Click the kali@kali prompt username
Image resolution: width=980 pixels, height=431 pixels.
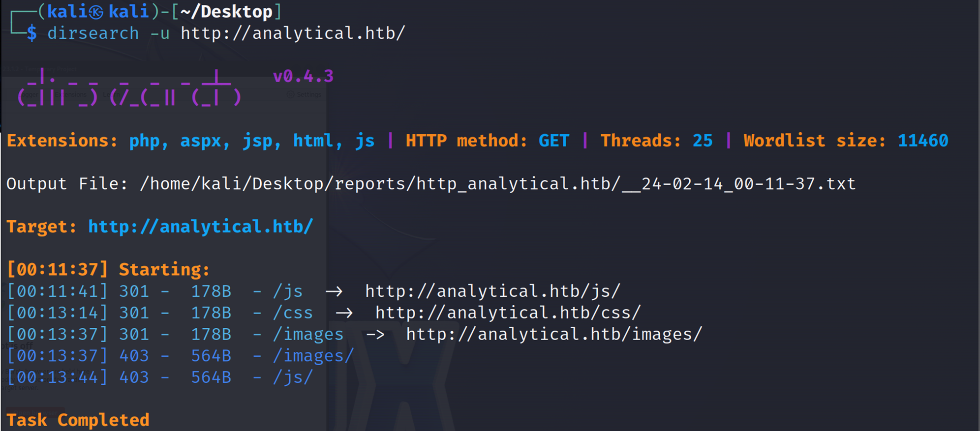[98, 11]
